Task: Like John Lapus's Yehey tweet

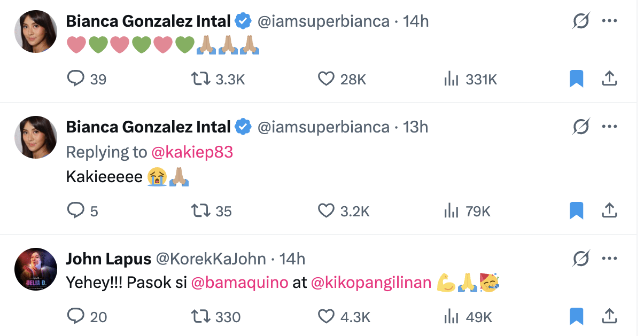Action: click(326, 316)
